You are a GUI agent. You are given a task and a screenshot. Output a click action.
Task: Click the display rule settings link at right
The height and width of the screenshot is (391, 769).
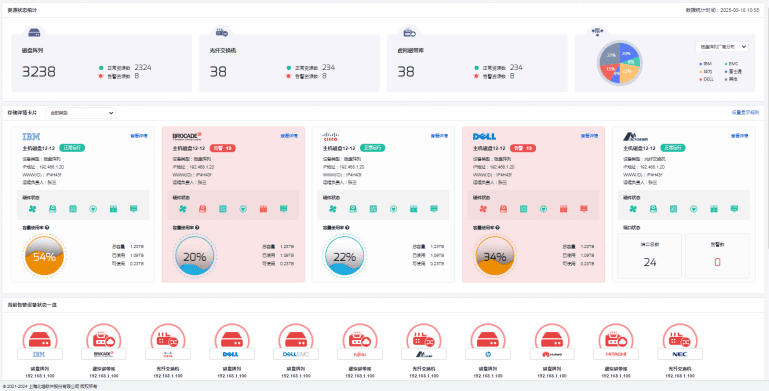click(745, 112)
